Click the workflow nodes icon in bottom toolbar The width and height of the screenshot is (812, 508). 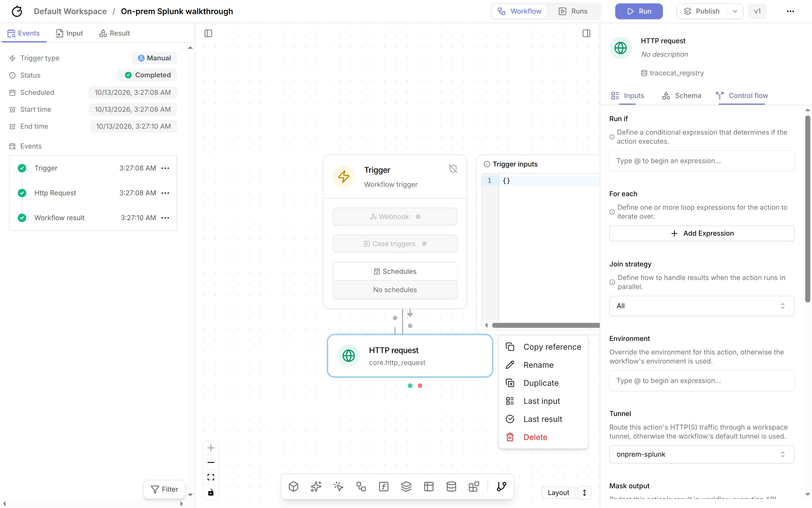[361, 487]
